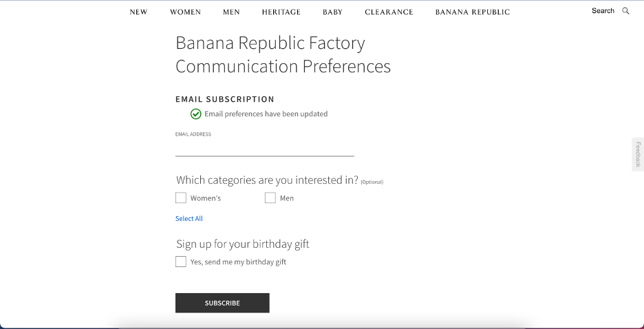This screenshot has height=329, width=644.
Task: Tick the Men category checkbox
Action: tap(270, 198)
